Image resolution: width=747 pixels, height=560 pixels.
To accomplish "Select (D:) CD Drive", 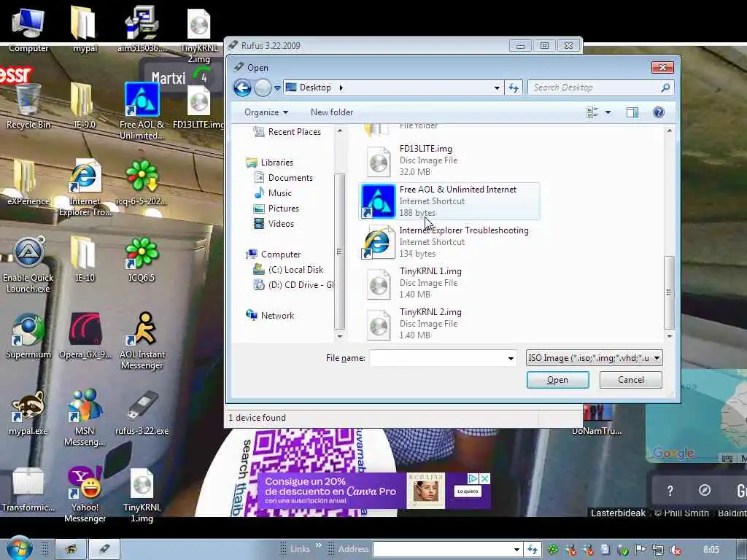I will tap(293, 285).
